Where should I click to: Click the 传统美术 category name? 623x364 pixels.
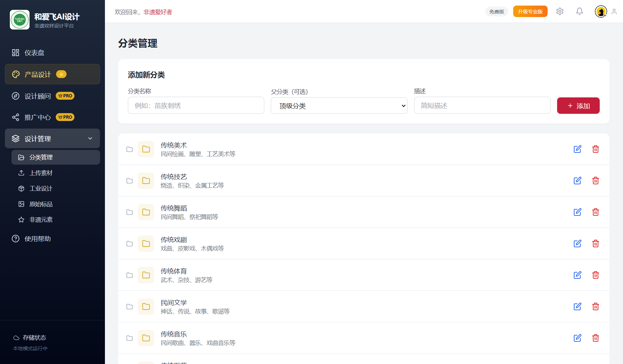pos(174,145)
